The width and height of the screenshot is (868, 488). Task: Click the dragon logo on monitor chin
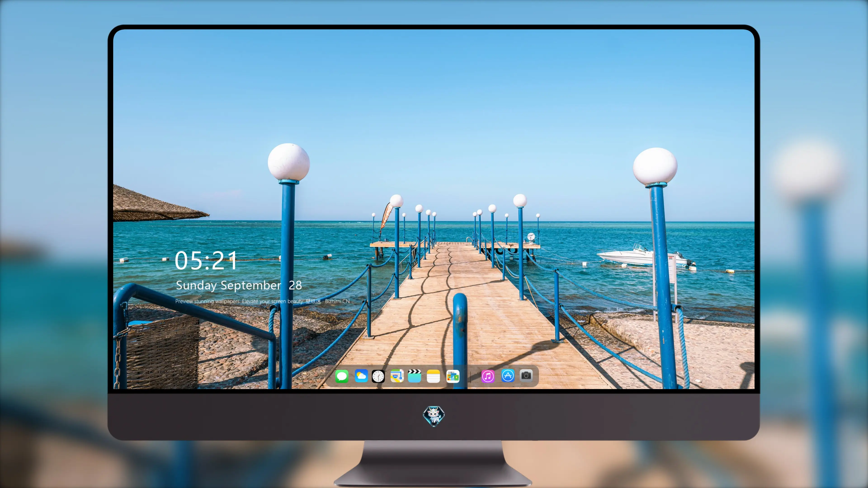(x=434, y=416)
